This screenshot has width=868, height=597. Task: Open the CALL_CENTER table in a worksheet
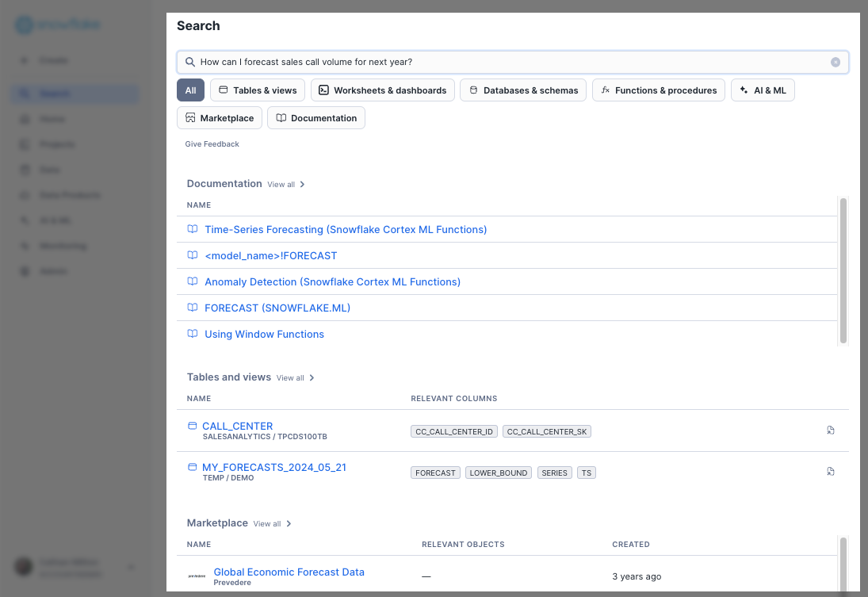(x=830, y=430)
